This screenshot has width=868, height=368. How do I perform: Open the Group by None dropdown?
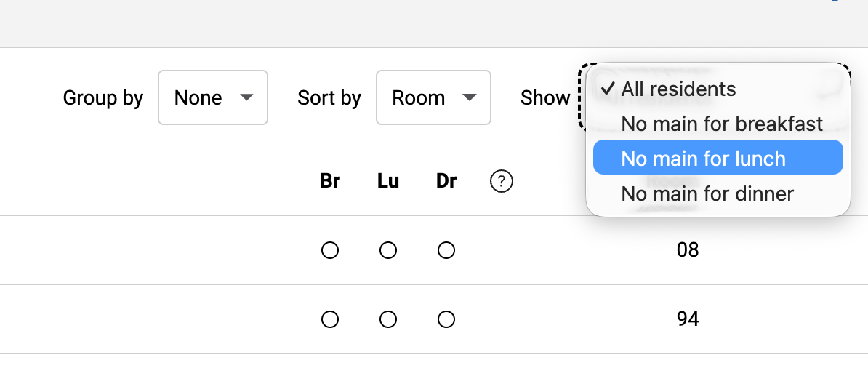(212, 97)
